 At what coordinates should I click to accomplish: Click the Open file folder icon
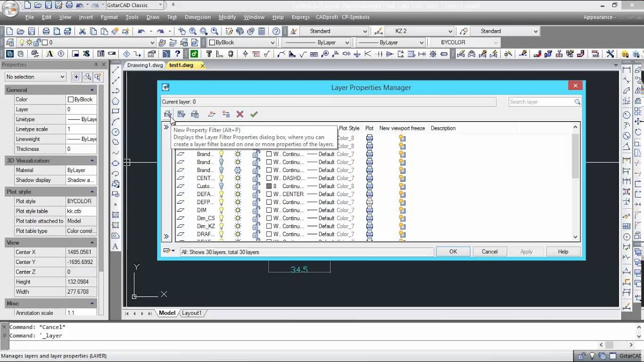point(21,31)
